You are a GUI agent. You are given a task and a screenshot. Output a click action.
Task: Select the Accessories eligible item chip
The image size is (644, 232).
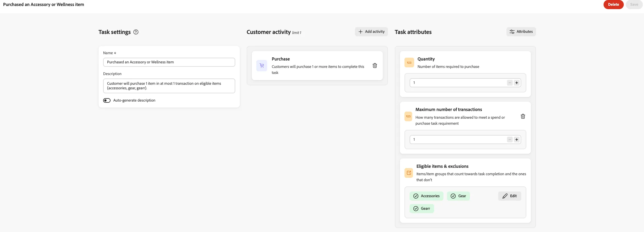click(426, 196)
